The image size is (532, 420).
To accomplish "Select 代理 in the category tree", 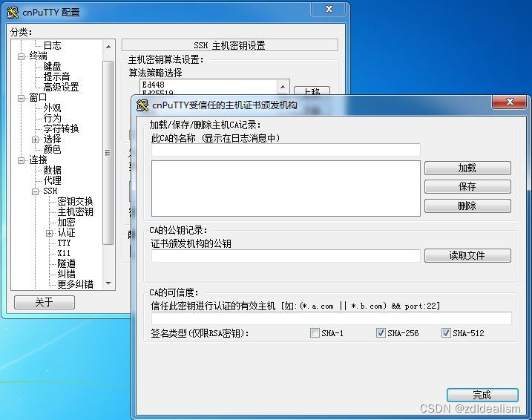I will (52, 181).
